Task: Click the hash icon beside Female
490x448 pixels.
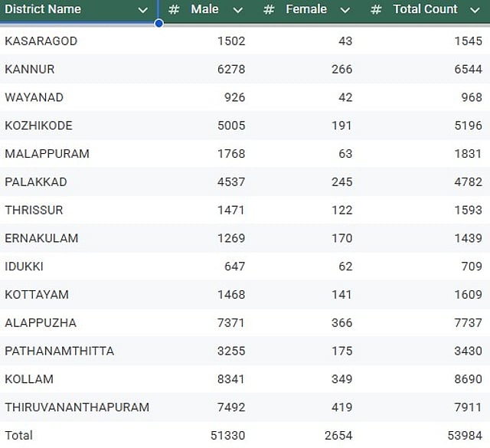Action: click(x=269, y=10)
